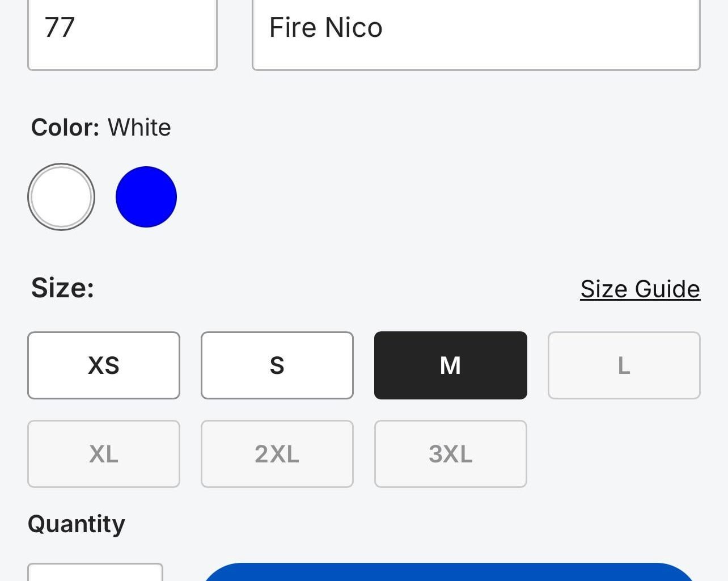Click the currently selected size M
This screenshot has height=581, width=728.
(x=450, y=365)
